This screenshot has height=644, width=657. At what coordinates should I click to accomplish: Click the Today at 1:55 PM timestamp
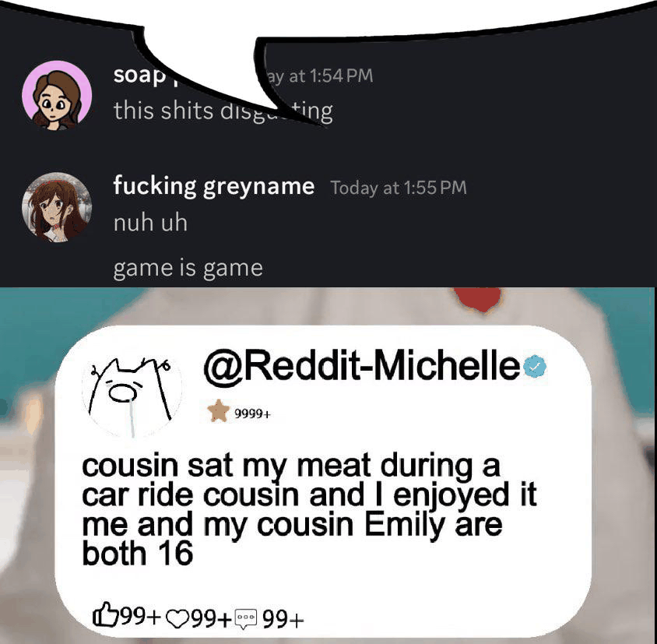[399, 188]
